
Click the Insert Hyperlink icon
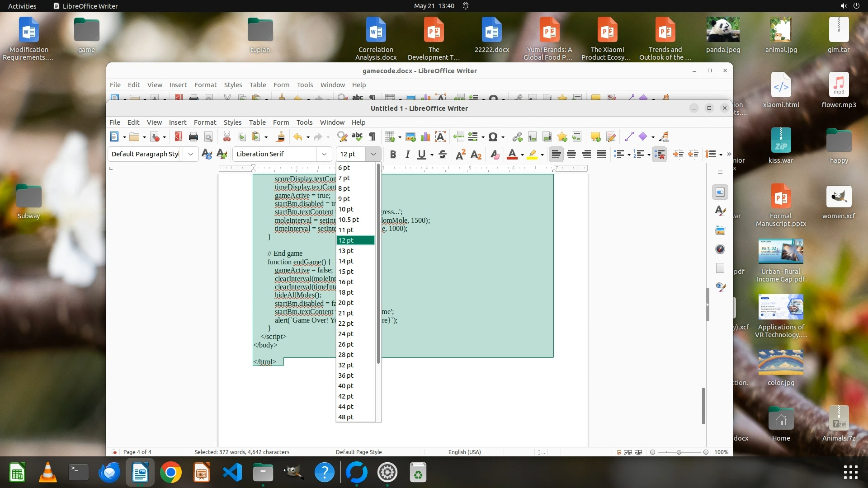click(518, 137)
